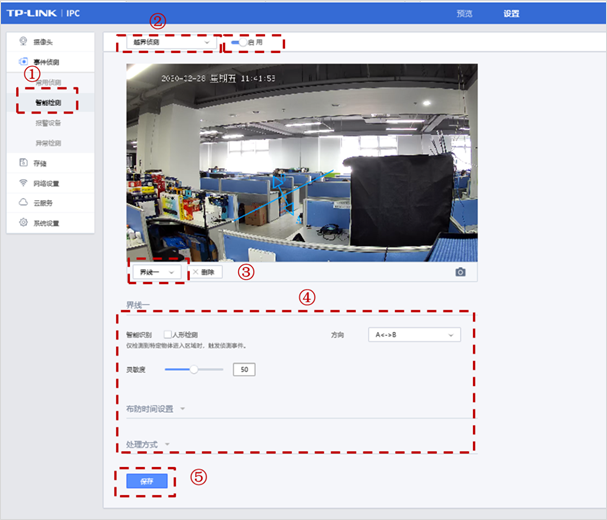Open the 方向 A<->B direction dropdown
Screen dimensions: 607x520
tap(413, 335)
